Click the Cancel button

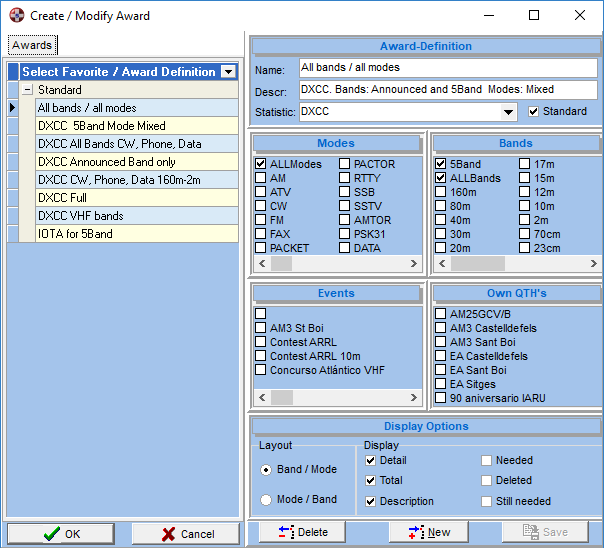pos(186,534)
